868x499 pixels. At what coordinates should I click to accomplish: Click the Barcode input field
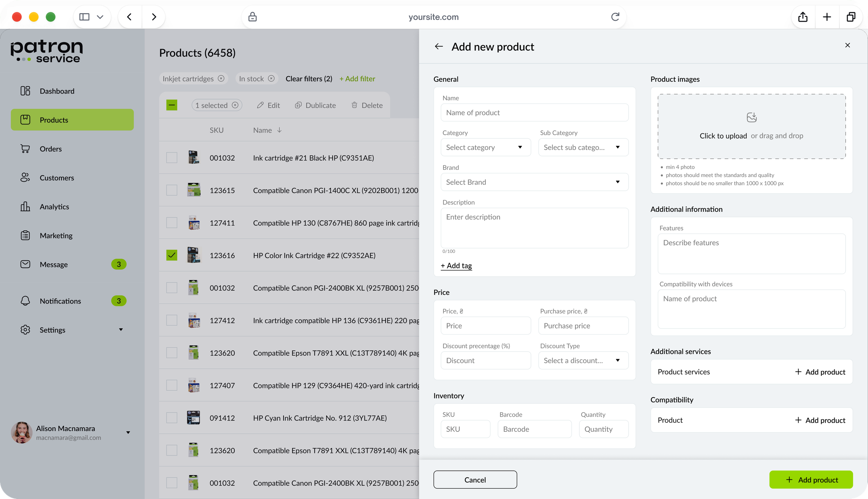point(535,429)
